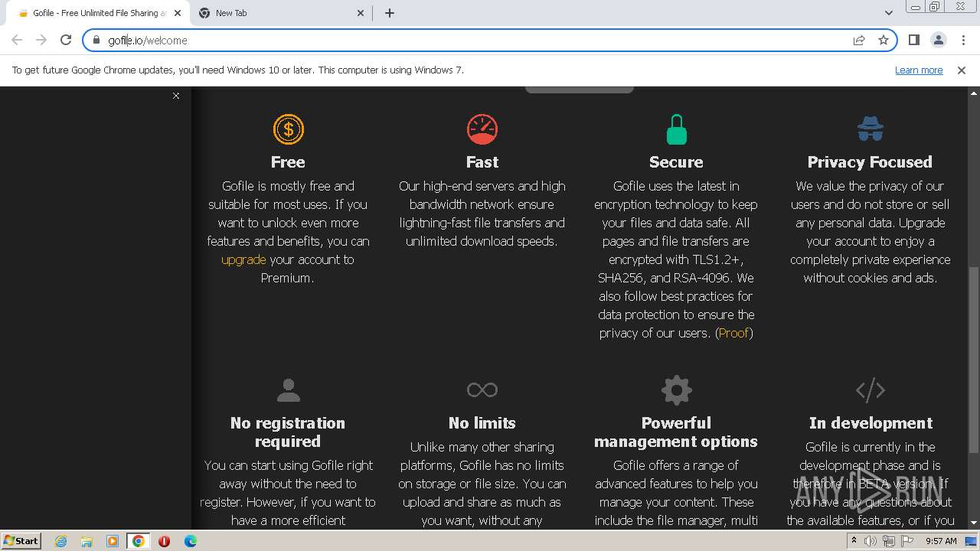Image resolution: width=980 pixels, height=551 pixels.
Task: Click scrollbar down arrow
Action: [x=974, y=523]
